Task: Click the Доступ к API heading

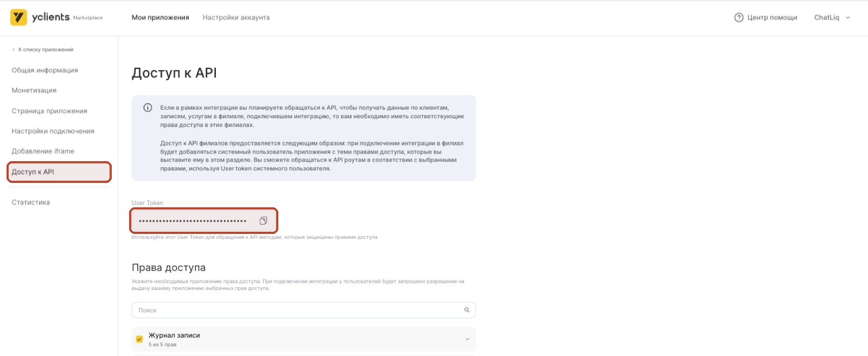Action: [174, 73]
